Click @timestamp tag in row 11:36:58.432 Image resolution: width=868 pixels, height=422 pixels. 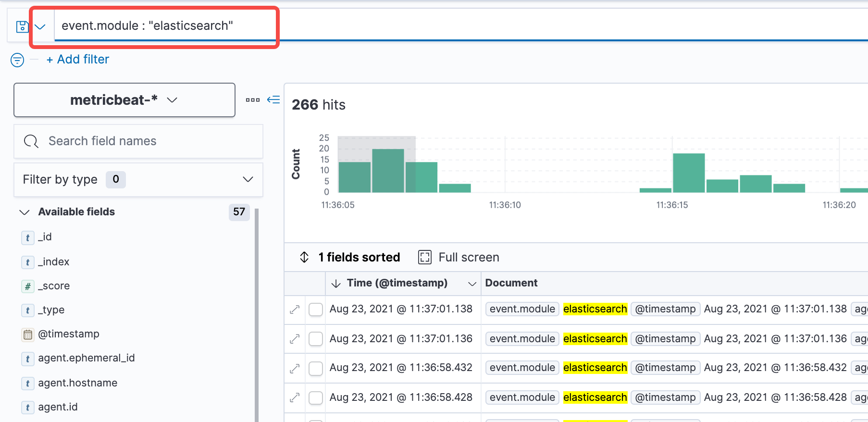(x=665, y=368)
